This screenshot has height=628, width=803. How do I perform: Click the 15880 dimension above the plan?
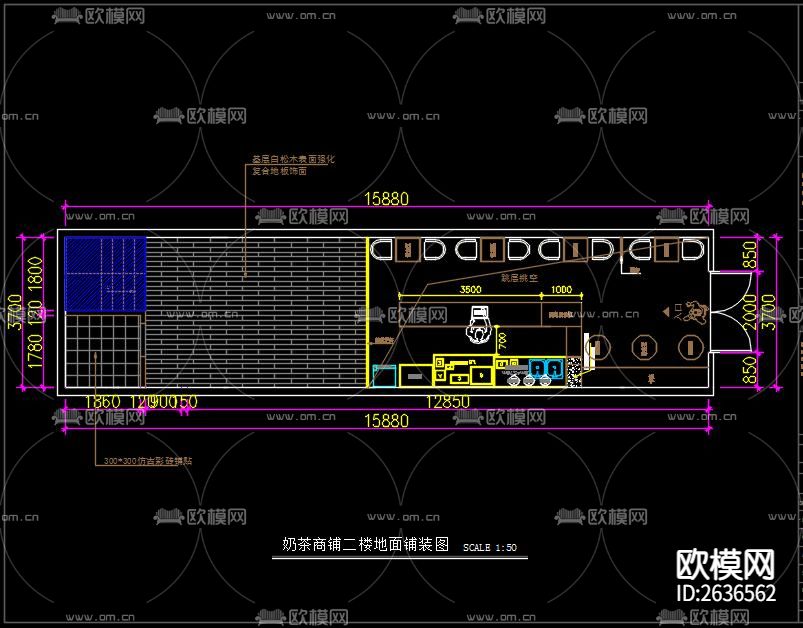pos(386,199)
